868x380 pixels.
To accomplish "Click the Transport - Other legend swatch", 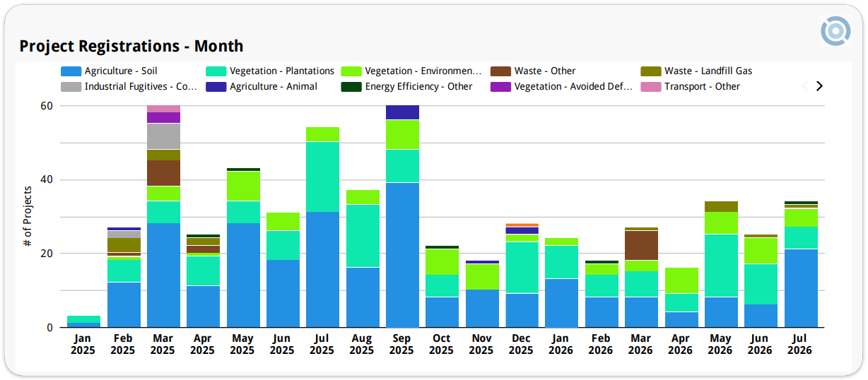I will (651, 87).
